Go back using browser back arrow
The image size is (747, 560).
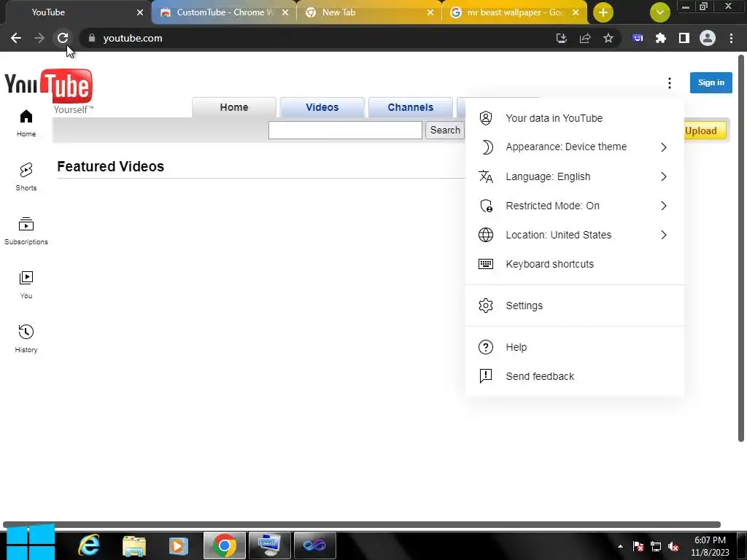(x=16, y=38)
